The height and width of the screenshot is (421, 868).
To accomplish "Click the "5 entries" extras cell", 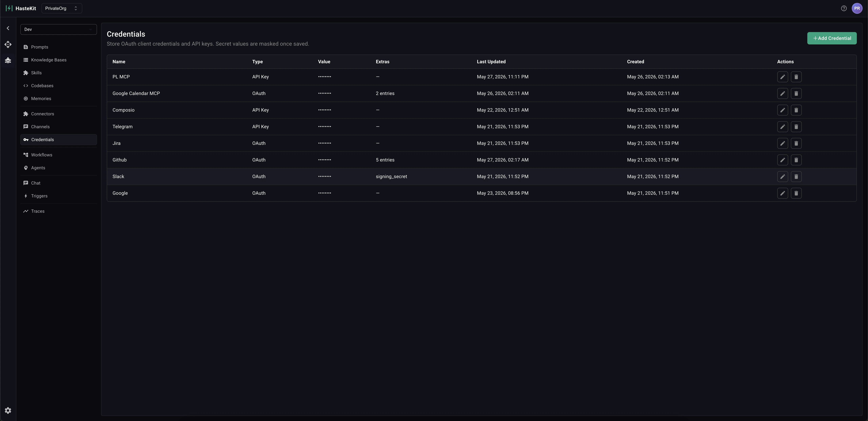I will pos(385,160).
